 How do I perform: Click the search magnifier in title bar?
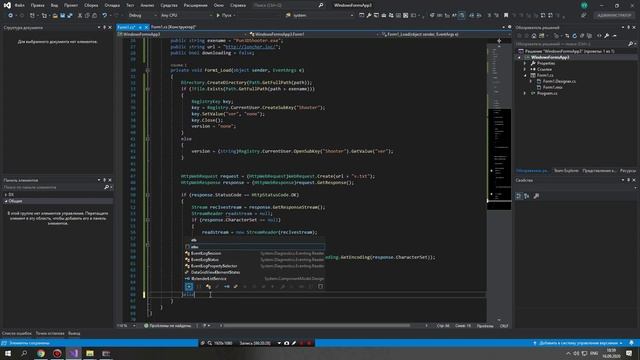(321, 5)
